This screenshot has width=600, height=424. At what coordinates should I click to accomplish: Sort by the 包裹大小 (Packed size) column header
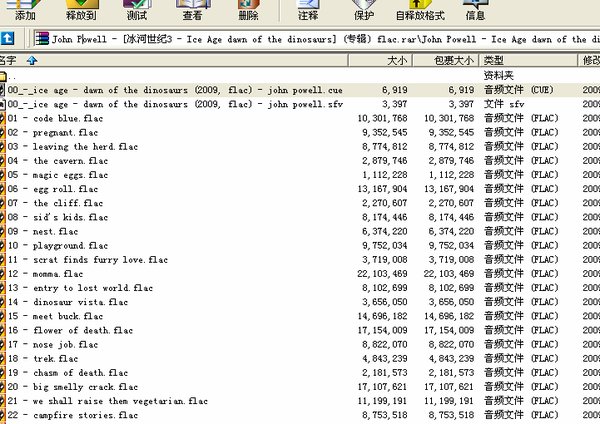pyautogui.click(x=445, y=60)
